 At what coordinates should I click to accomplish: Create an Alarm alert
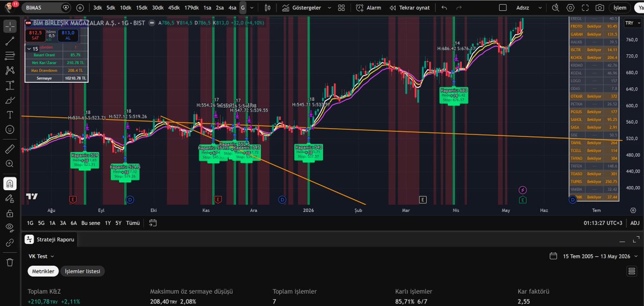pyautogui.click(x=368, y=8)
